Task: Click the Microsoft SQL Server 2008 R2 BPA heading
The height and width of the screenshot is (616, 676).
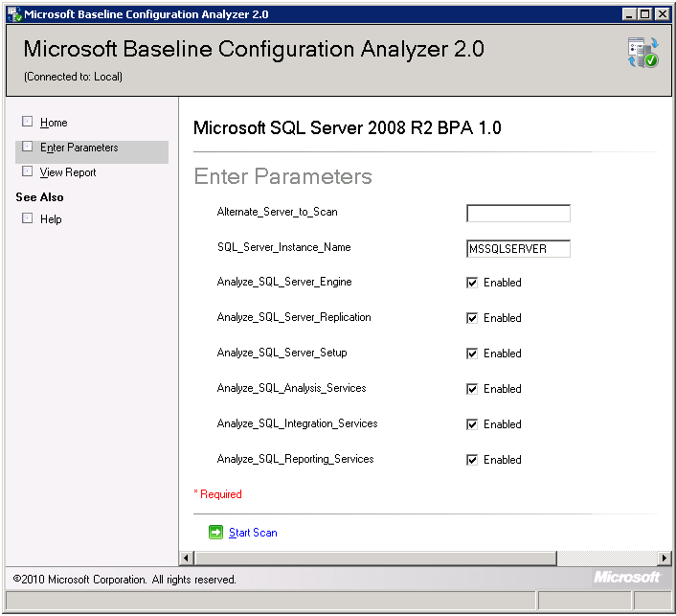Action: click(347, 128)
